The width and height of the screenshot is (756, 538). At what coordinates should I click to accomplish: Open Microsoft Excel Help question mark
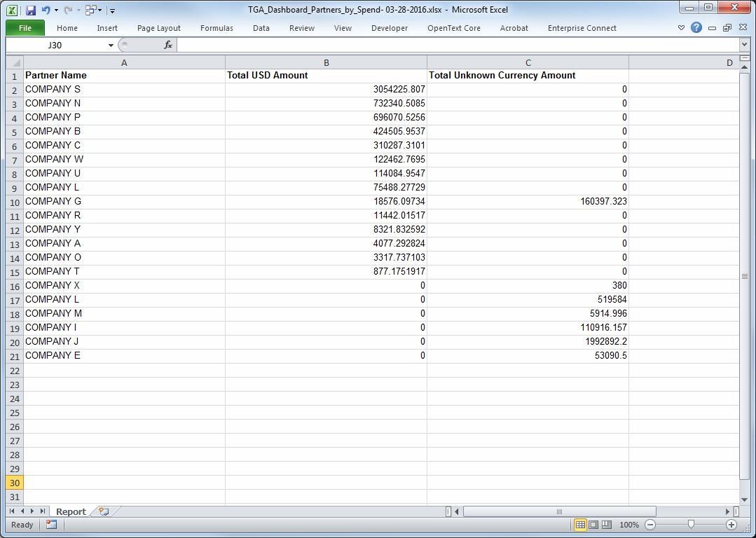696,28
